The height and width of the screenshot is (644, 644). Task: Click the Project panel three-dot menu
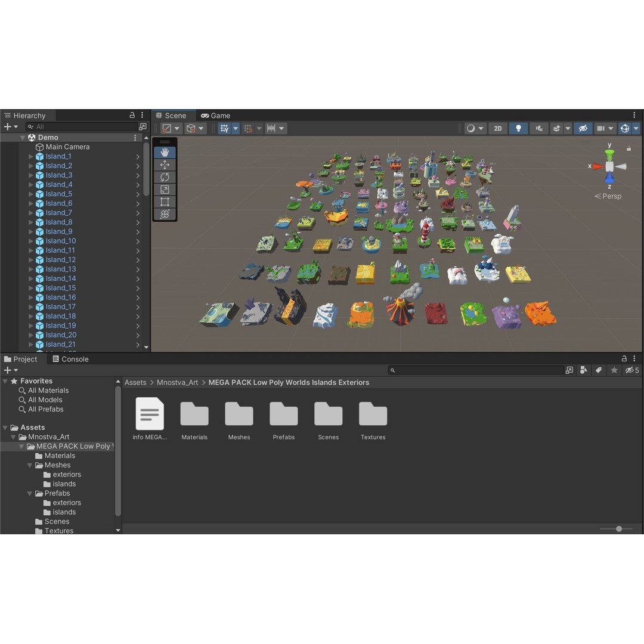click(x=634, y=358)
